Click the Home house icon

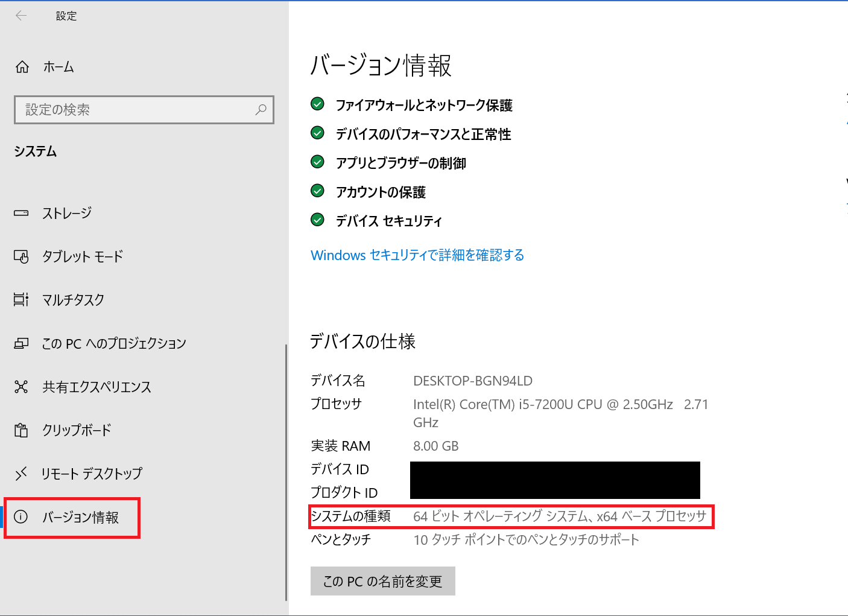pos(22,66)
